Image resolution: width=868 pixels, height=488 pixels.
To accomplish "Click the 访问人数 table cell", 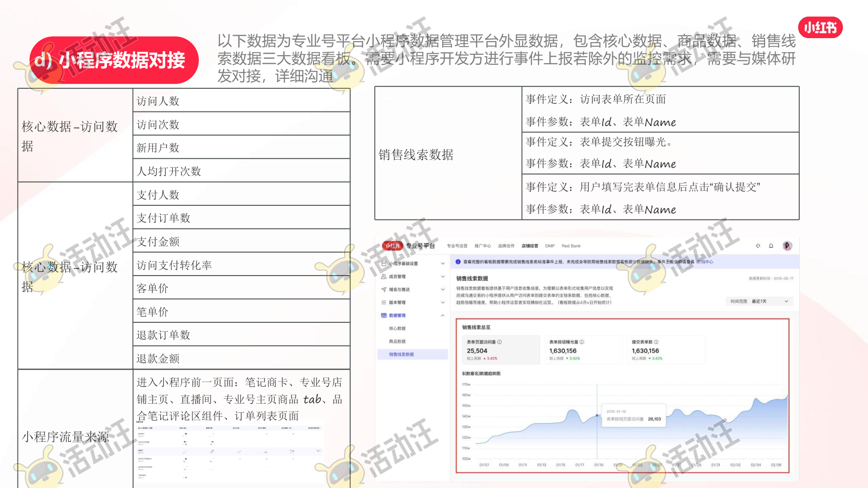I will pyautogui.click(x=242, y=100).
